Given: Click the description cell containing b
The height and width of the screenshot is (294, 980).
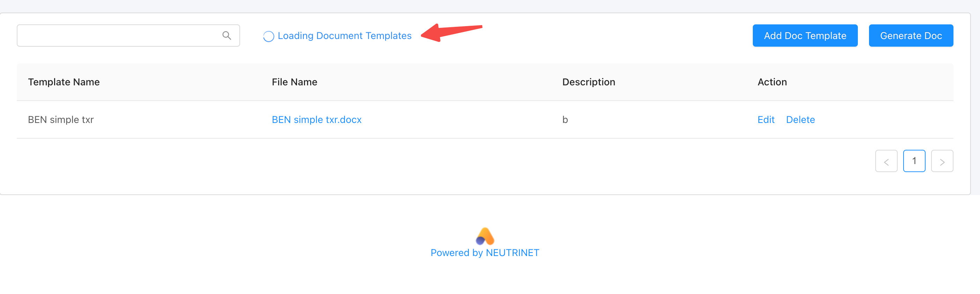Looking at the screenshot, I should pyautogui.click(x=565, y=119).
